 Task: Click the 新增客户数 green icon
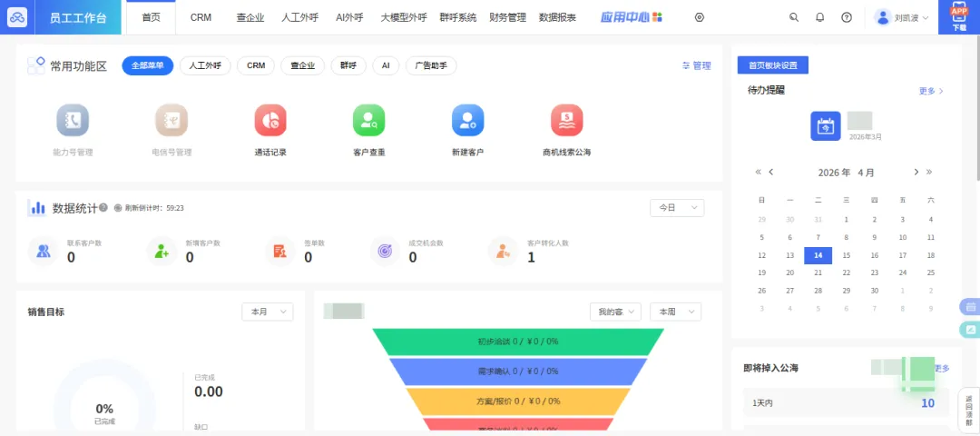pos(162,252)
